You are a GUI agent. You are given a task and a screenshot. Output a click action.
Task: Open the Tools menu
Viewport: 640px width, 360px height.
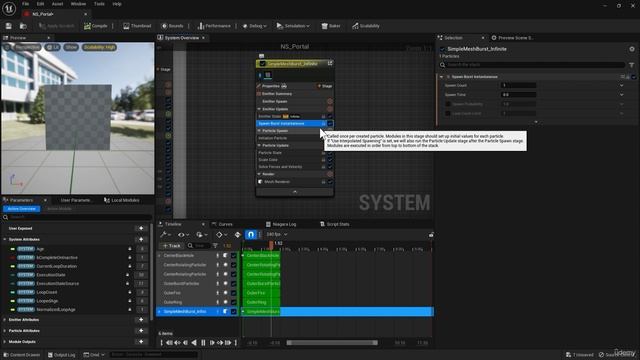99,4
